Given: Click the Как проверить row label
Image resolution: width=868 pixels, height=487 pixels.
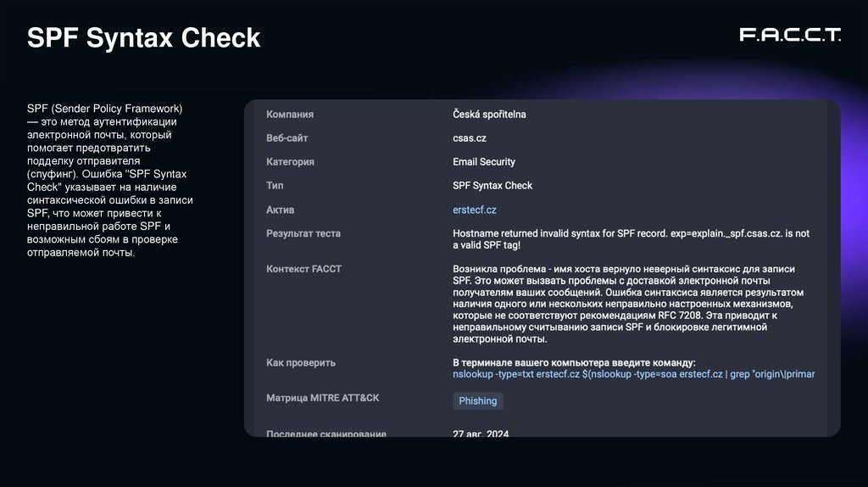Looking at the screenshot, I should click(x=301, y=362).
